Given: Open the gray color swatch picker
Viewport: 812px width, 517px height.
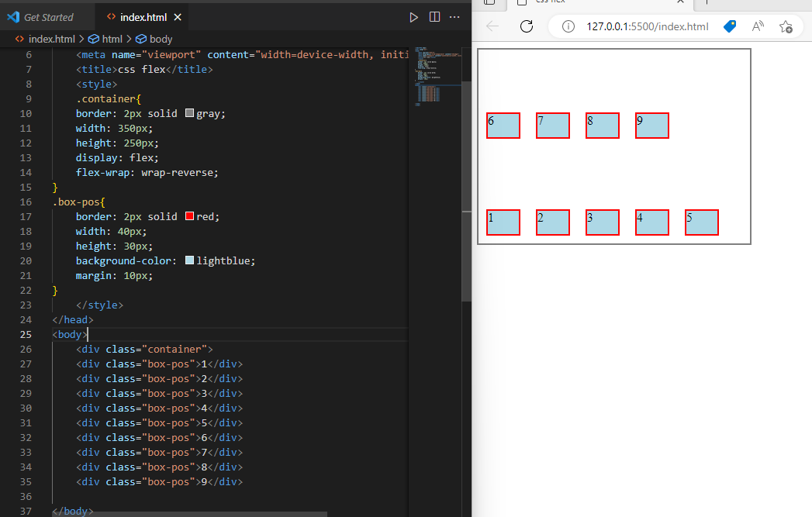Looking at the screenshot, I should click(189, 113).
